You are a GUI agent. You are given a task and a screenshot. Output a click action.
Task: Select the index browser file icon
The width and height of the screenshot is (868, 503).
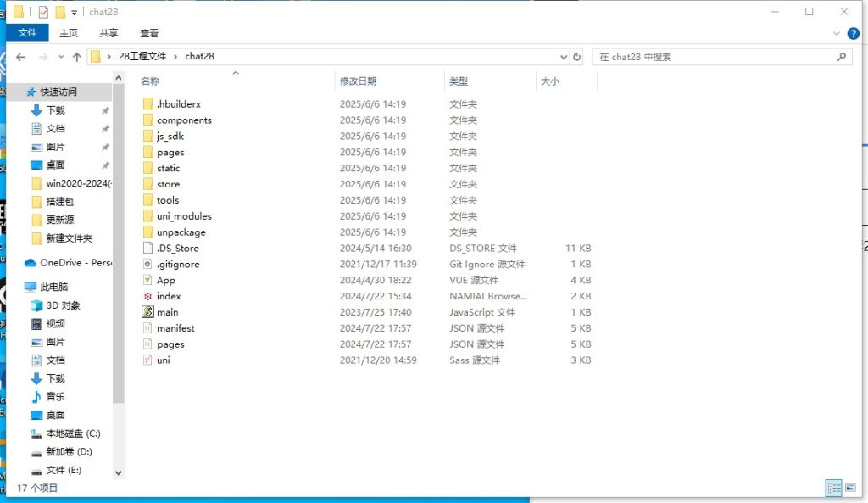149,296
